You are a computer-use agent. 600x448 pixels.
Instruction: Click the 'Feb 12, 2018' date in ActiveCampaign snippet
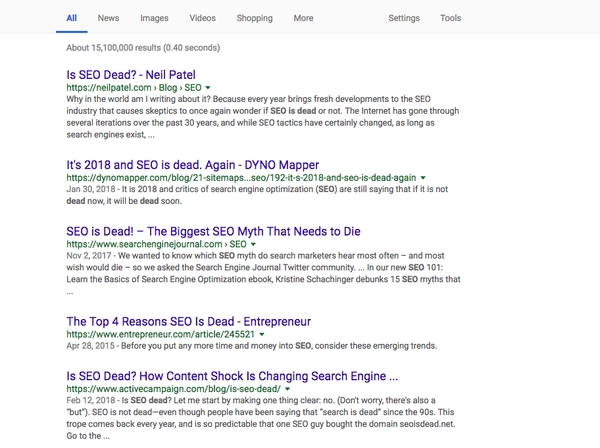point(91,401)
